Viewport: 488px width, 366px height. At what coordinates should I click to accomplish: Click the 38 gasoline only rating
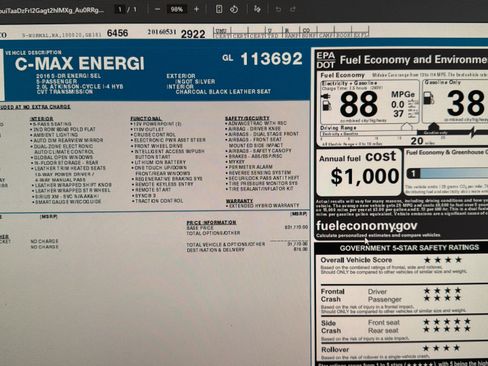[466, 103]
